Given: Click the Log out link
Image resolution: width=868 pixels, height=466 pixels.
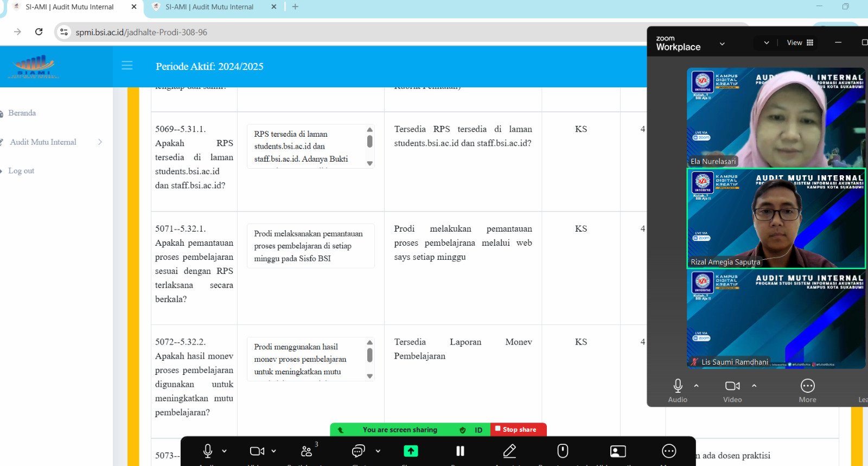Looking at the screenshot, I should [x=21, y=171].
